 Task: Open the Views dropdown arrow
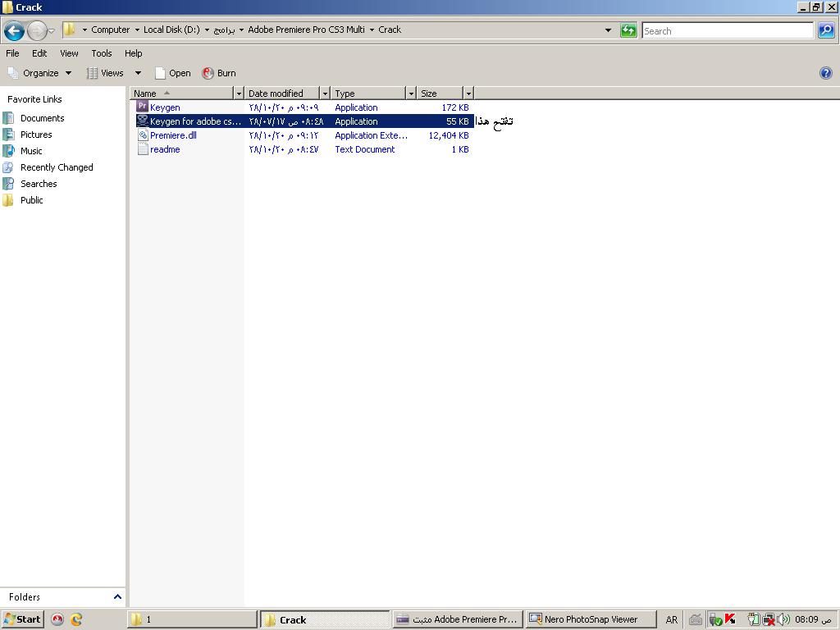click(138, 73)
